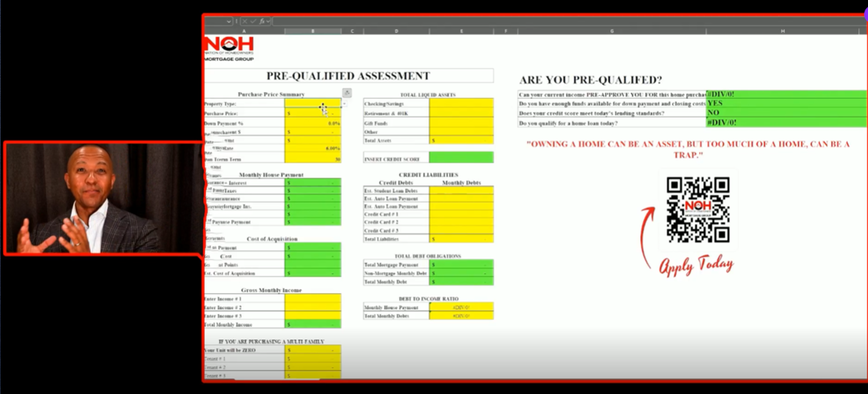
Task: Click the "PRE-QUALIFIED ASSESSMENT" title cell
Action: (x=349, y=76)
